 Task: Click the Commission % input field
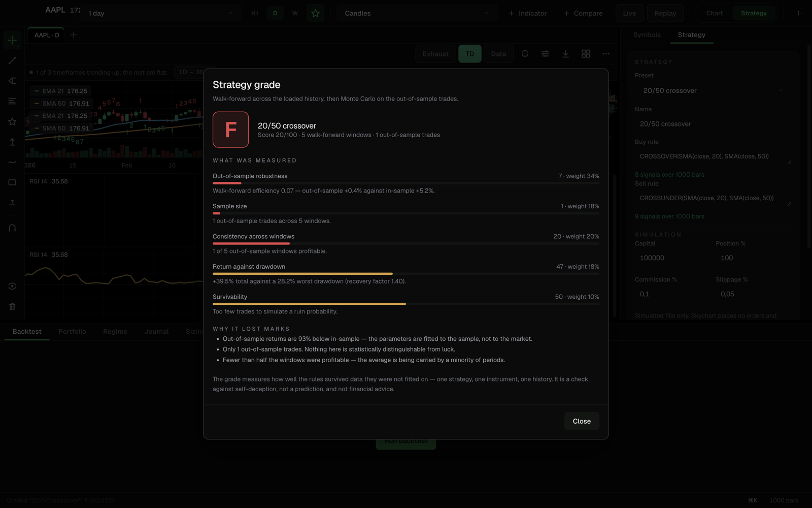672,294
